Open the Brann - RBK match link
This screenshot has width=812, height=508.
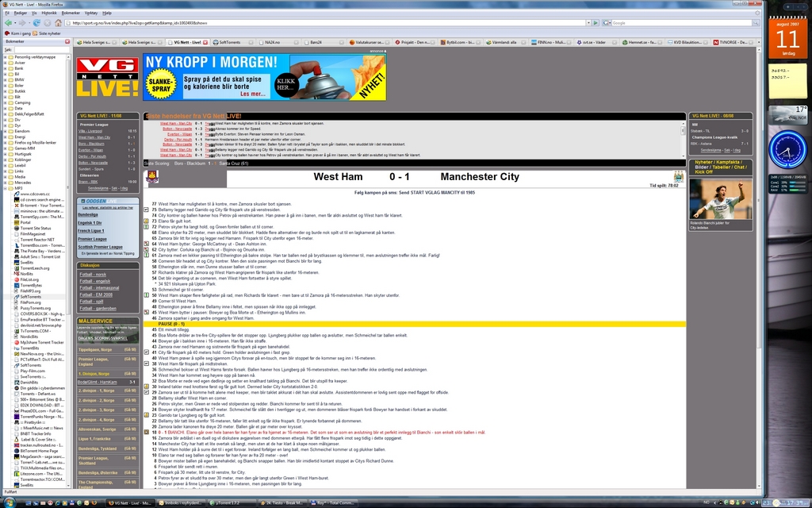[88, 182]
